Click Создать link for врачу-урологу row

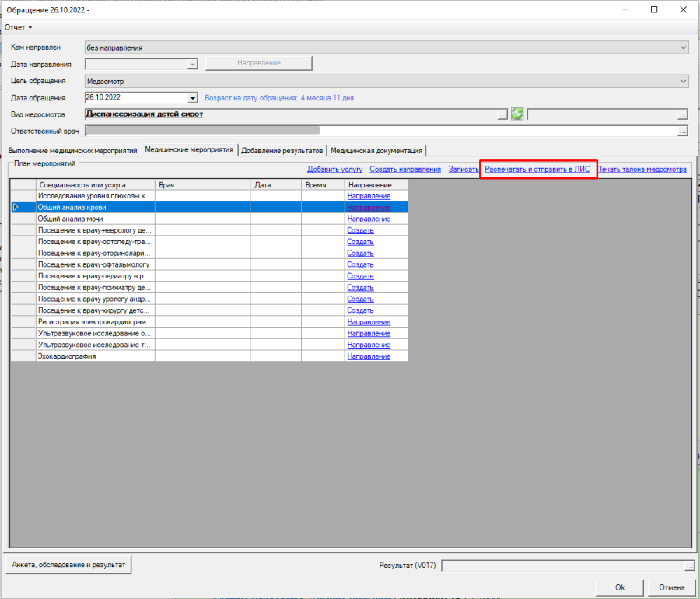tap(360, 299)
